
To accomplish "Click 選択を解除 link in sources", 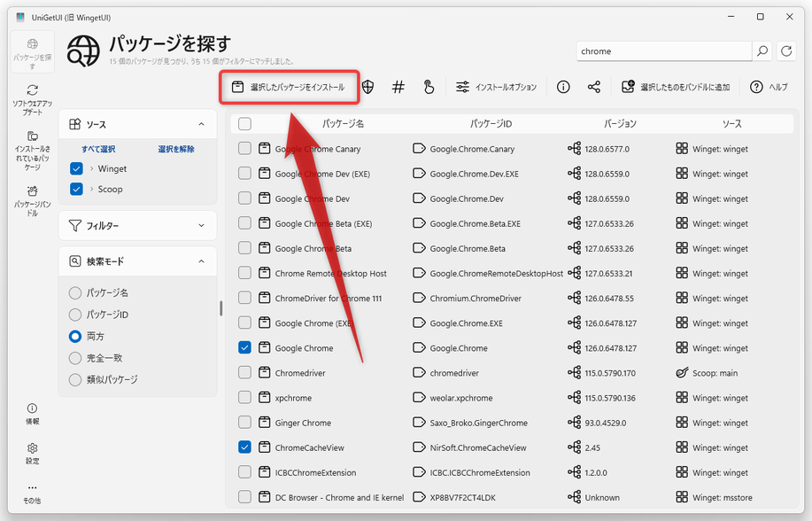I will (176, 149).
